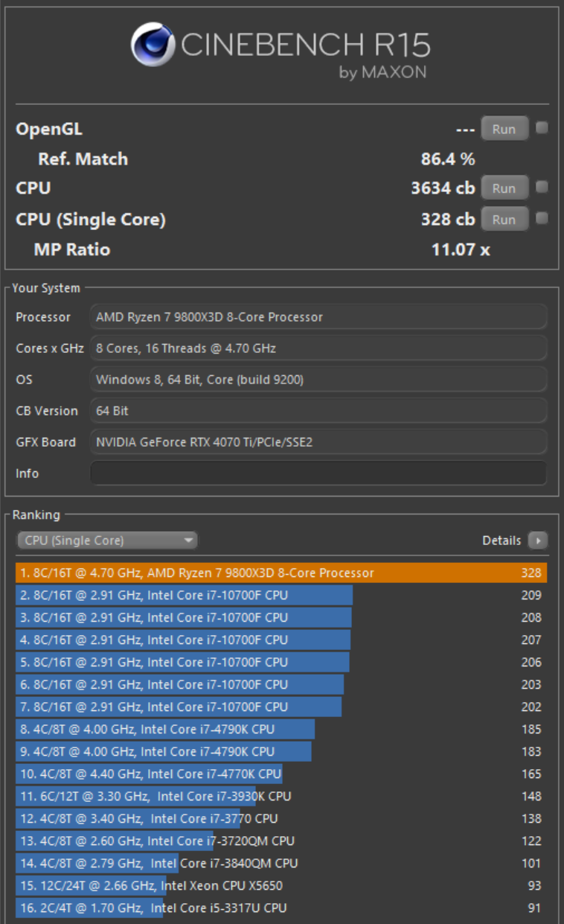Select the Ryzen 7 9800X3D ranking entry
The image size is (564, 924).
click(x=281, y=573)
